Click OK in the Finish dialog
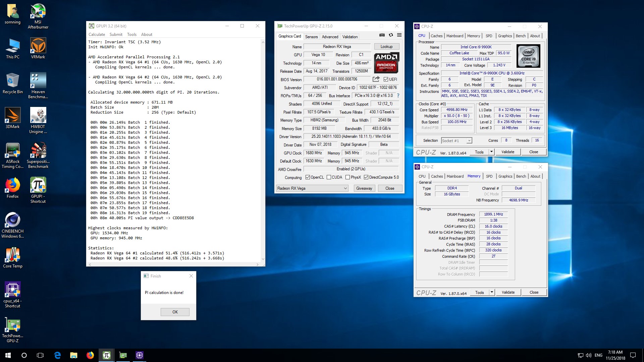Image resolution: width=644 pixels, height=362 pixels. coord(175,312)
